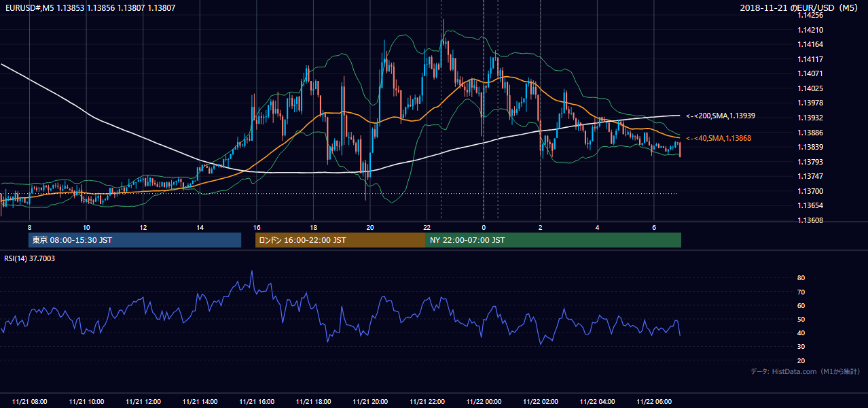Click the 11/22 00:00 time label
Screen dimensions: 868x408
484,402
